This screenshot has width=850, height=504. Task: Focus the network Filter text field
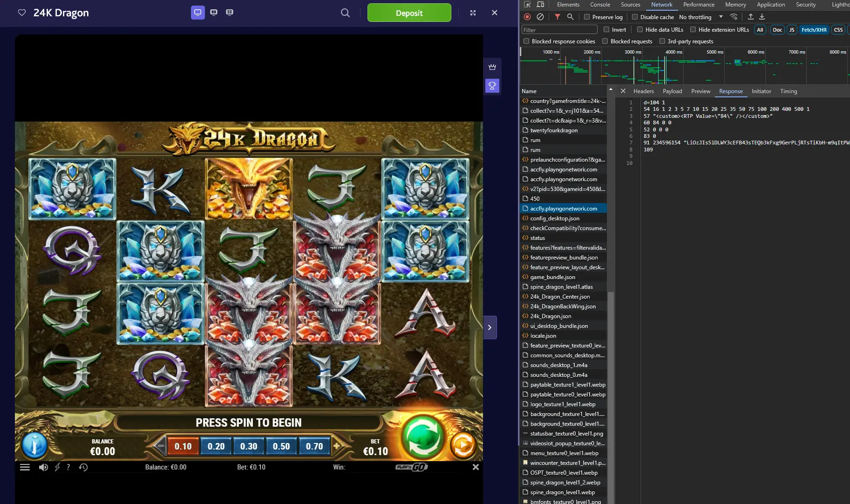click(x=559, y=30)
